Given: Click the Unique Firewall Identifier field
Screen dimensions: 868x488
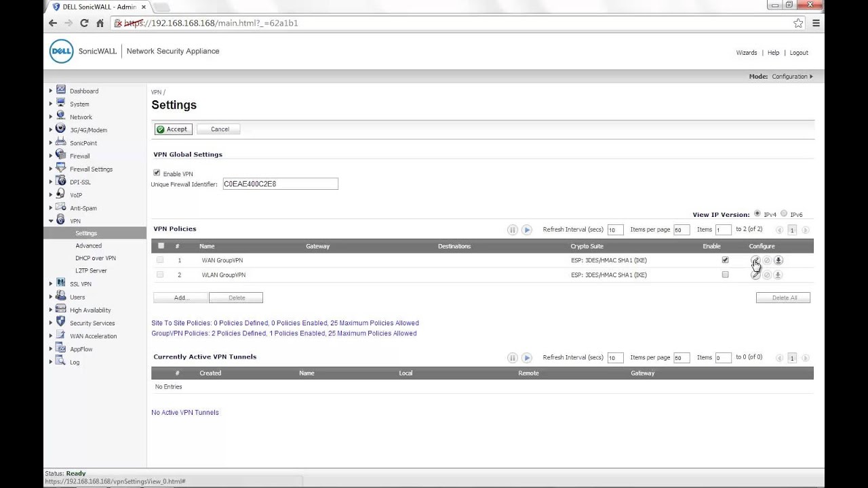Looking at the screenshot, I should (280, 184).
